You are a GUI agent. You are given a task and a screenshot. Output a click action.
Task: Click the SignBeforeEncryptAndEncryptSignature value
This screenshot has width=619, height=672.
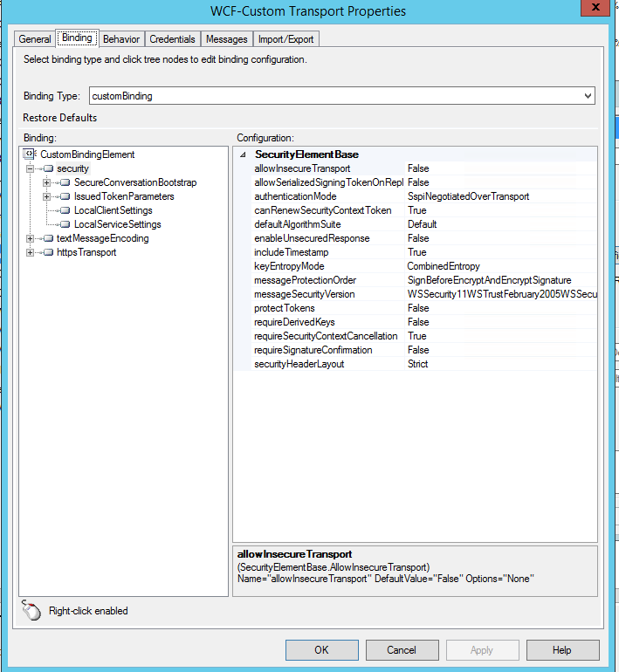[x=490, y=280]
